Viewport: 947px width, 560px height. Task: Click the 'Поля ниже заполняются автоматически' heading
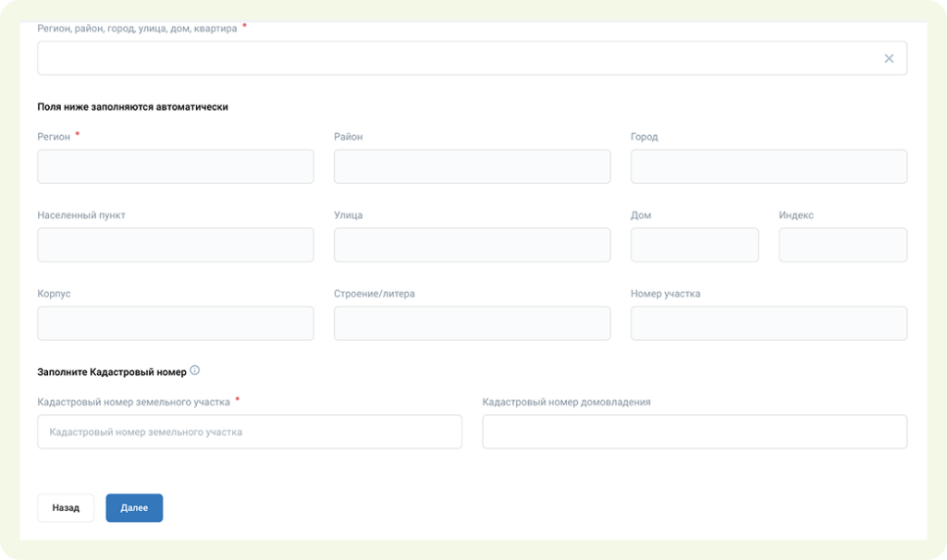(x=132, y=107)
